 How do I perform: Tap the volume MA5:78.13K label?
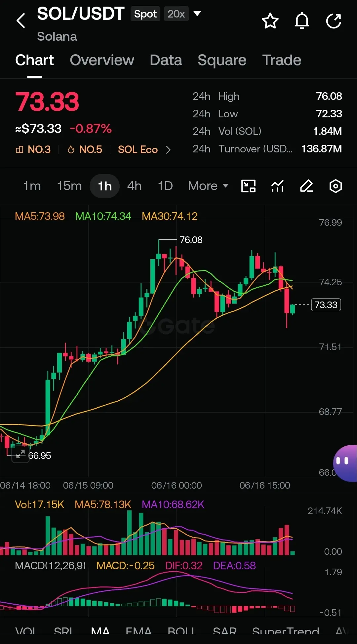pyautogui.click(x=103, y=504)
